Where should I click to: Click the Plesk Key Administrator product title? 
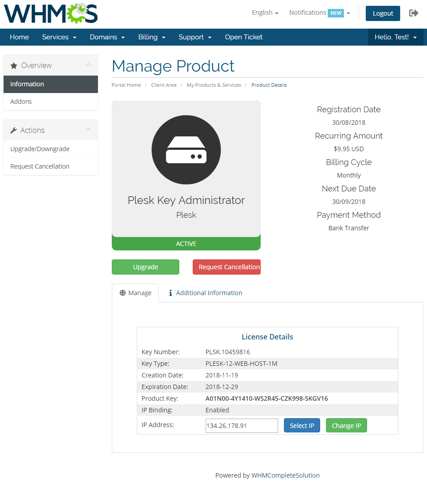pos(186,200)
